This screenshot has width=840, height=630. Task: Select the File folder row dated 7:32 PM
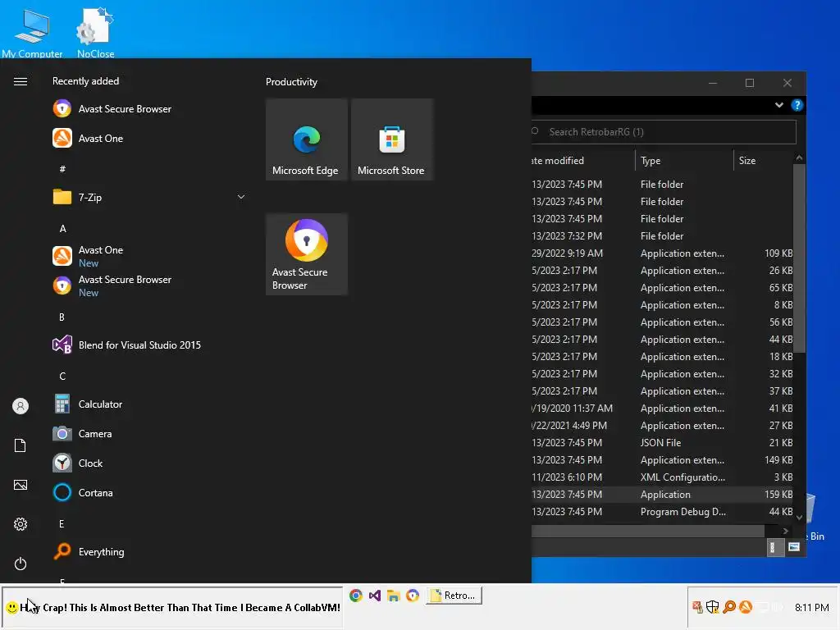pyautogui.click(x=662, y=235)
